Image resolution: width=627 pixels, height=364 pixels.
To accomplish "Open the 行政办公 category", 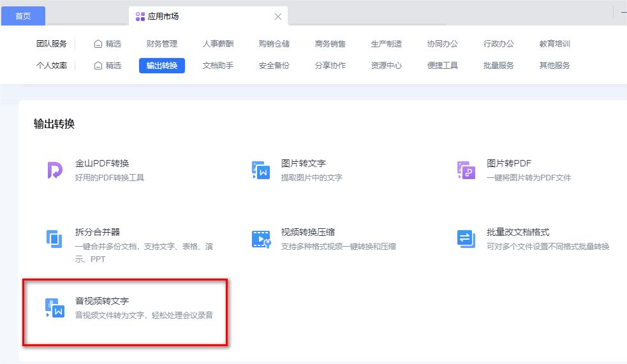I will tap(498, 43).
